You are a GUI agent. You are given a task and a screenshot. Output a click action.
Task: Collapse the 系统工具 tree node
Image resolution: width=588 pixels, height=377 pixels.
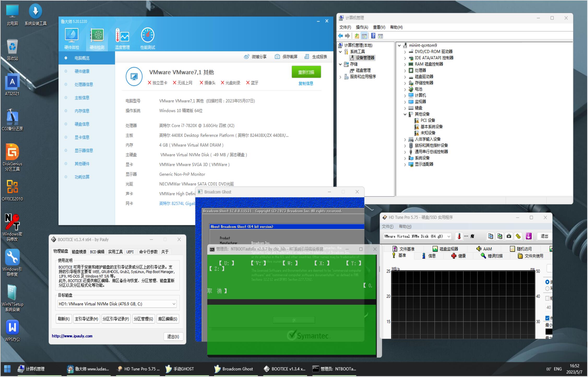coord(340,52)
